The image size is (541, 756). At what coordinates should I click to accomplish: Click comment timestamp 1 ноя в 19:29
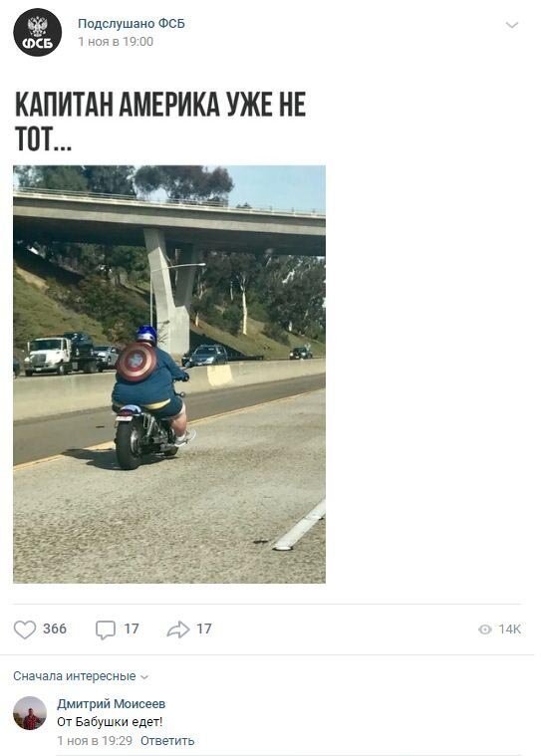[x=95, y=741]
